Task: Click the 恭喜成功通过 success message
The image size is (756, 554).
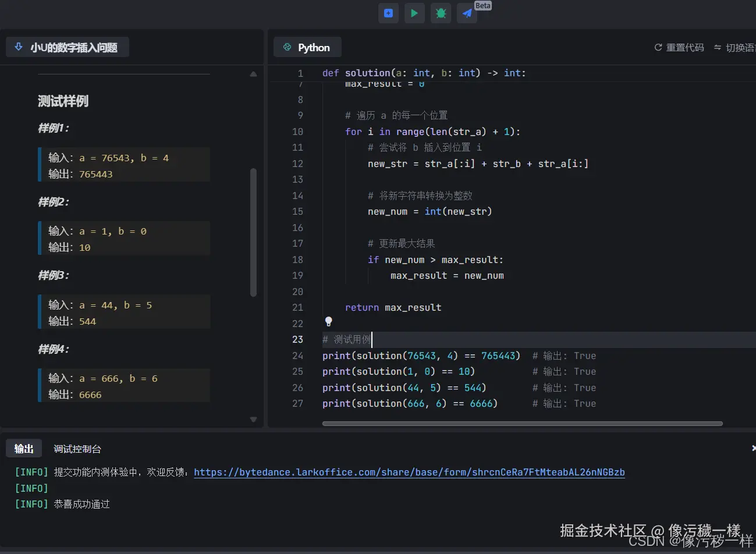Action: (82, 504)
